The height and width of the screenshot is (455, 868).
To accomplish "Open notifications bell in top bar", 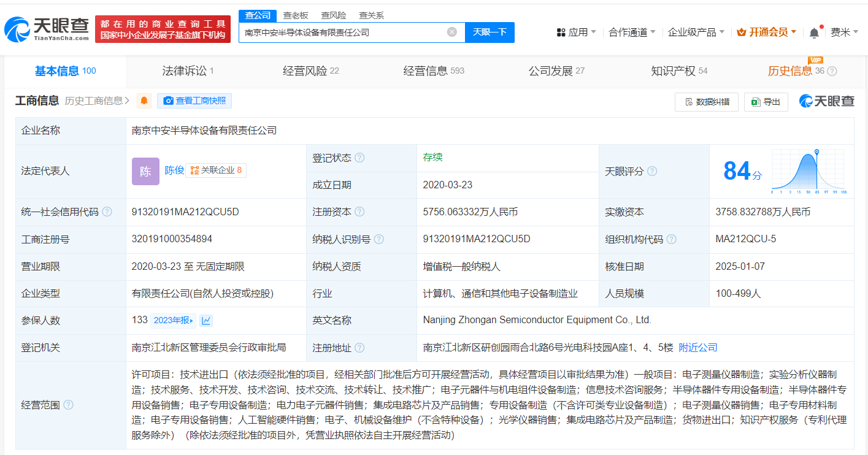I will click(x=814, y=32).
